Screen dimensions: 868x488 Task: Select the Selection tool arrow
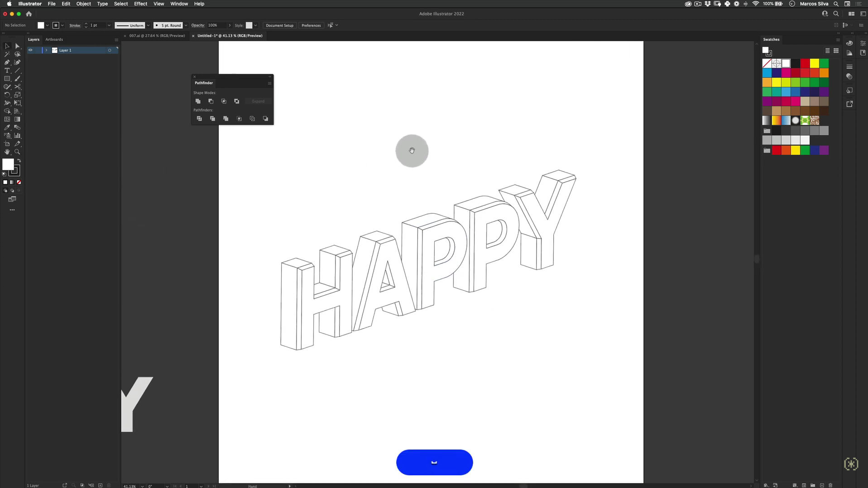click(x=7, y=46)
